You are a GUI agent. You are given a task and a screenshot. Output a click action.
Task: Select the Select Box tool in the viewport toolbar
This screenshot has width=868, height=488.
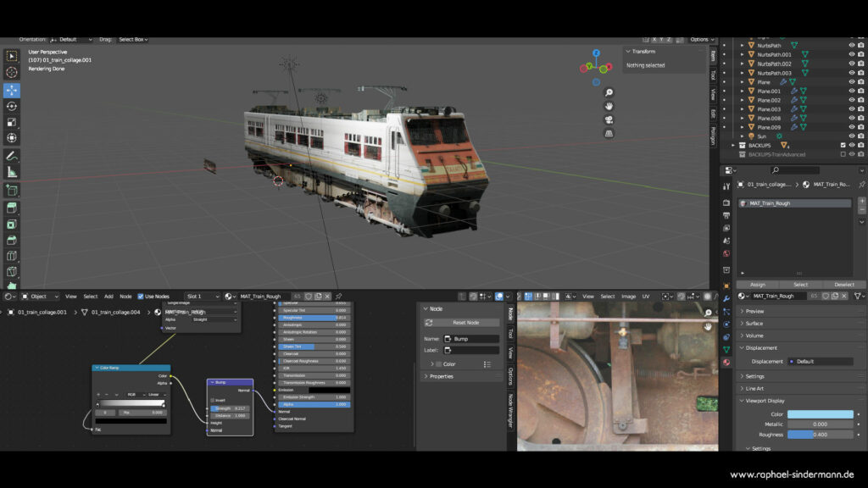tap(12, 56)
